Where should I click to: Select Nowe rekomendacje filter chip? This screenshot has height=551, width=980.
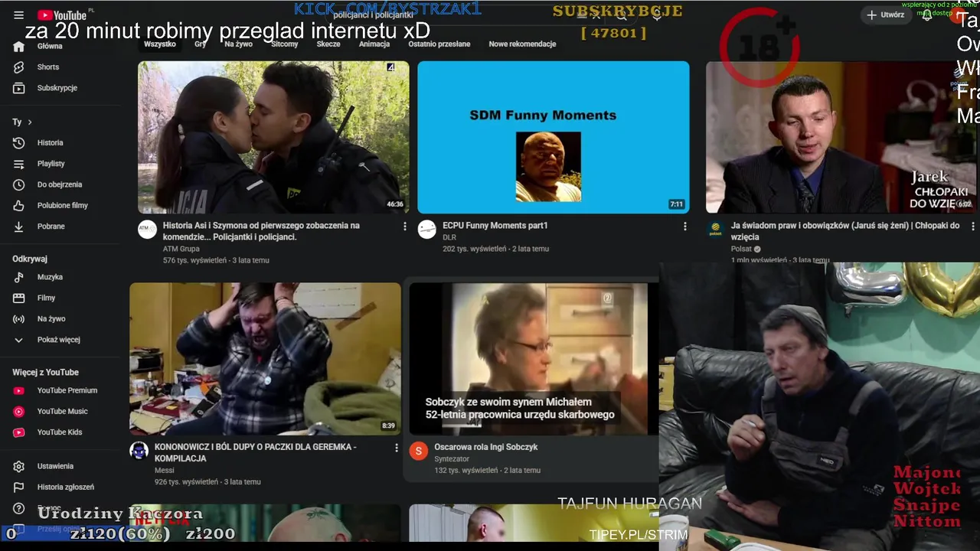(522, 44)
